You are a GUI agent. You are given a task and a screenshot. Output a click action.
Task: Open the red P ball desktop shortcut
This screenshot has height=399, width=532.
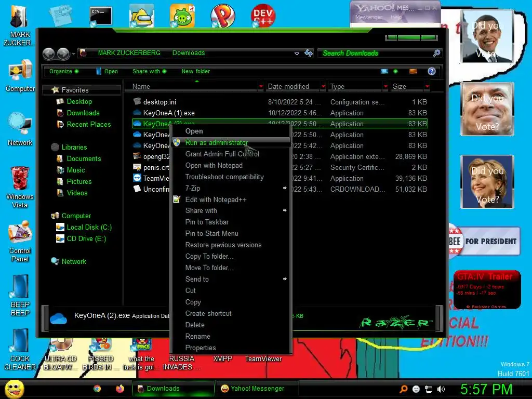click(222, 15)
